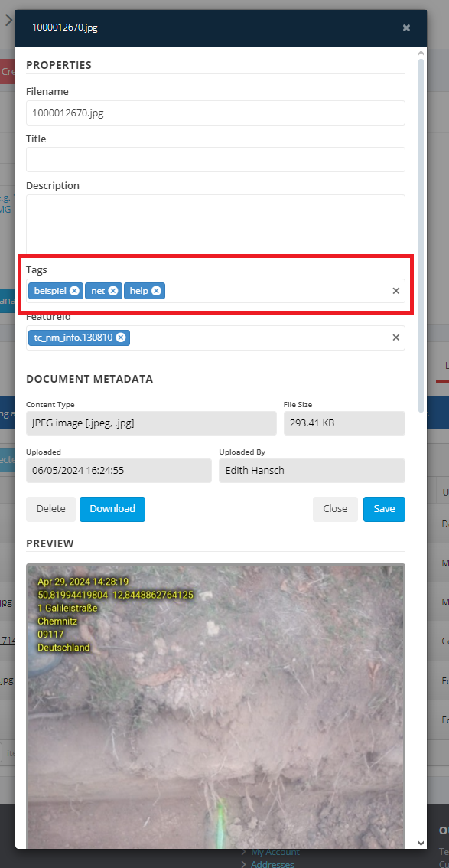Click the Close button
The width and height of the screenshot is (449, 868).
coord(335,509)
